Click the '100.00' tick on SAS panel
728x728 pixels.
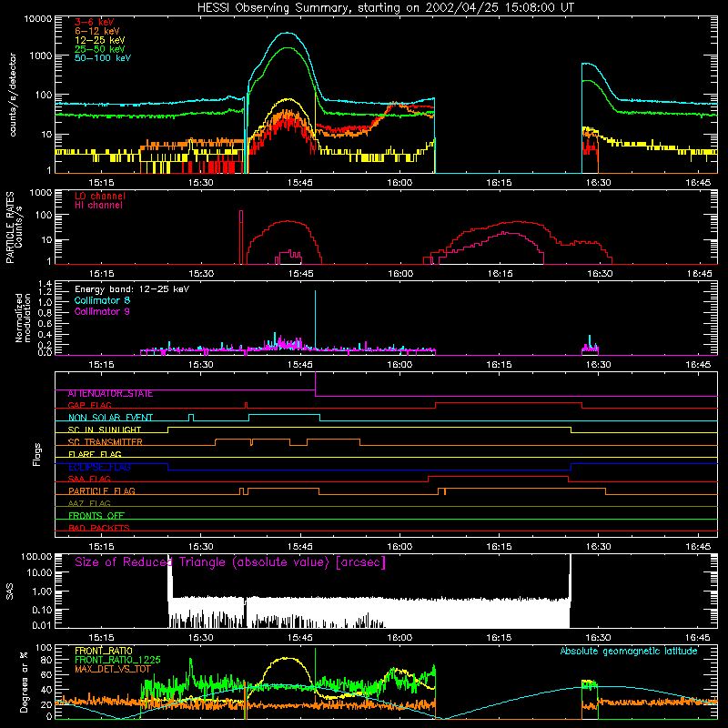click(36, 557)
